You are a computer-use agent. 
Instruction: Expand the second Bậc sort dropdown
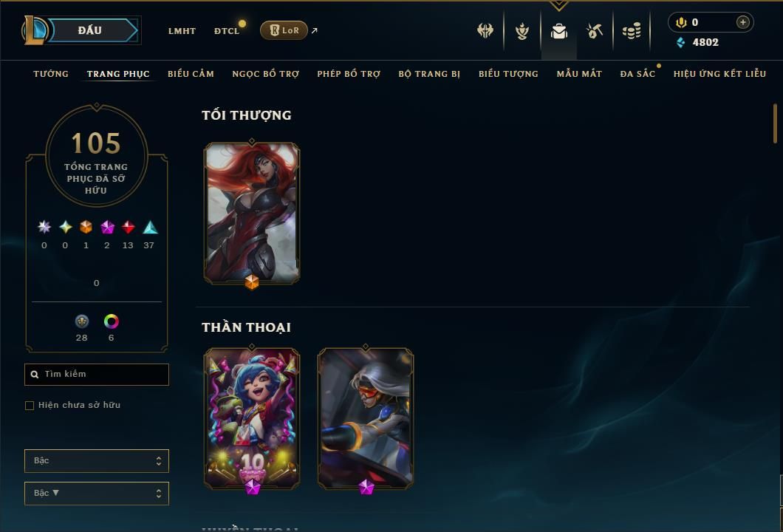(96, 493)
